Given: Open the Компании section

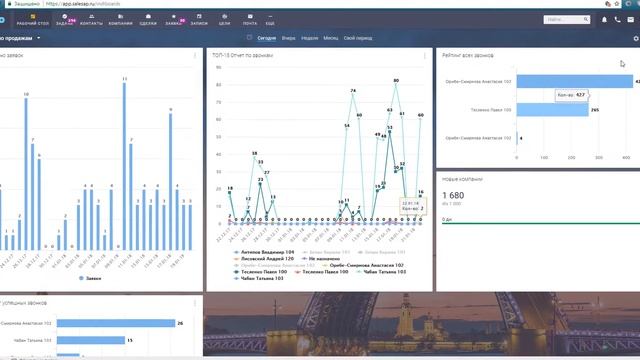Looking at the screenshot, I should pyautogui.click(x=120, y=20).
